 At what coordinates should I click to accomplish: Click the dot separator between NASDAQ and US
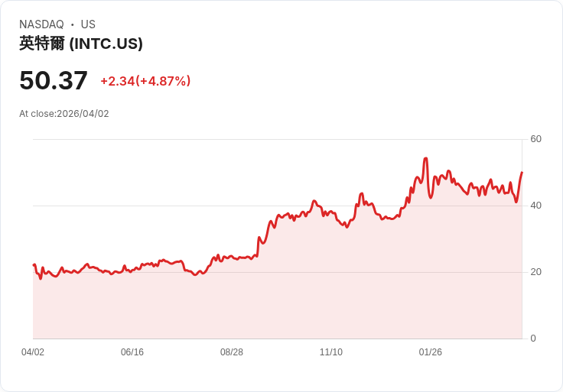(73, 24)
